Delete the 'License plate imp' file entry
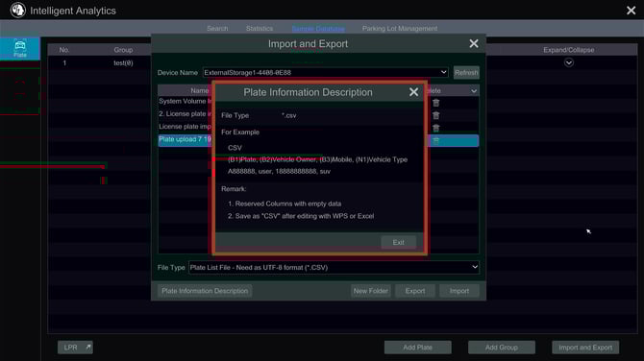This screenshot has width=644, height=361. (435, 128)
